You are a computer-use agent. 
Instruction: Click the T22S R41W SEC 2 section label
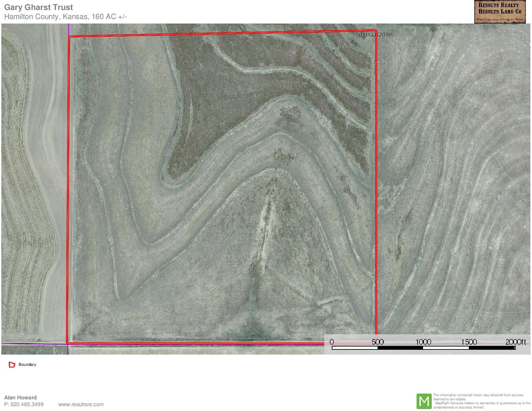coord(376,34)
